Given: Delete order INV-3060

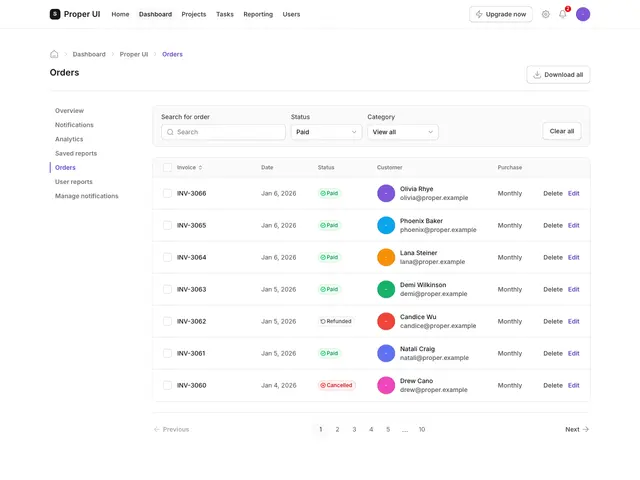Looking at the screenshot, I should 553,385.
